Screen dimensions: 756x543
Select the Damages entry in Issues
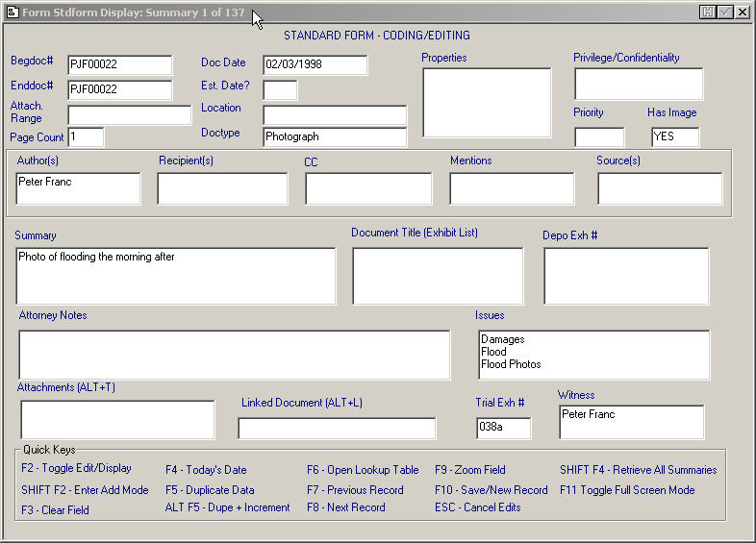[502, 339]
